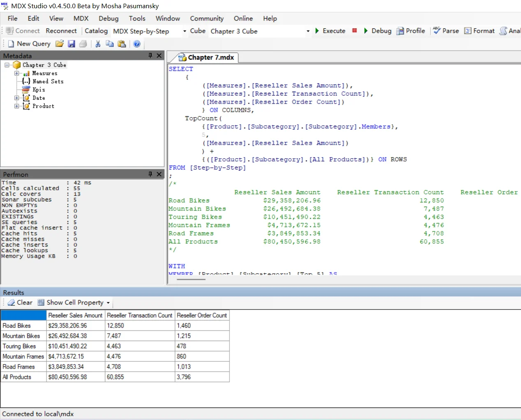Click the Connected to local\mdx status text
The image size is (521, 420).
38,414
